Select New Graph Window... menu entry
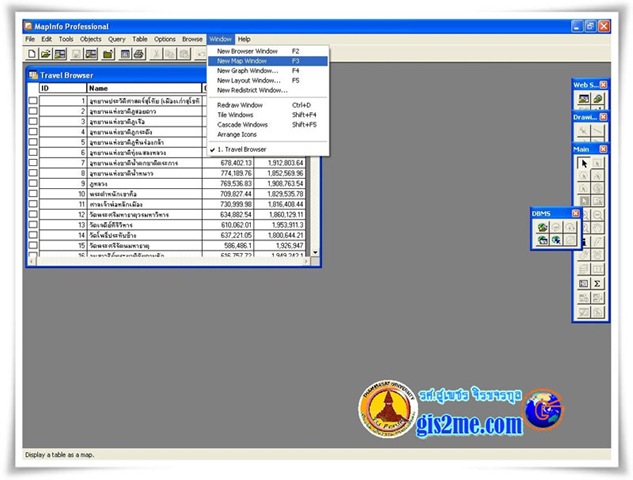Screen dimensions: 633x480 pyautogui.click(x=268, y=71)
